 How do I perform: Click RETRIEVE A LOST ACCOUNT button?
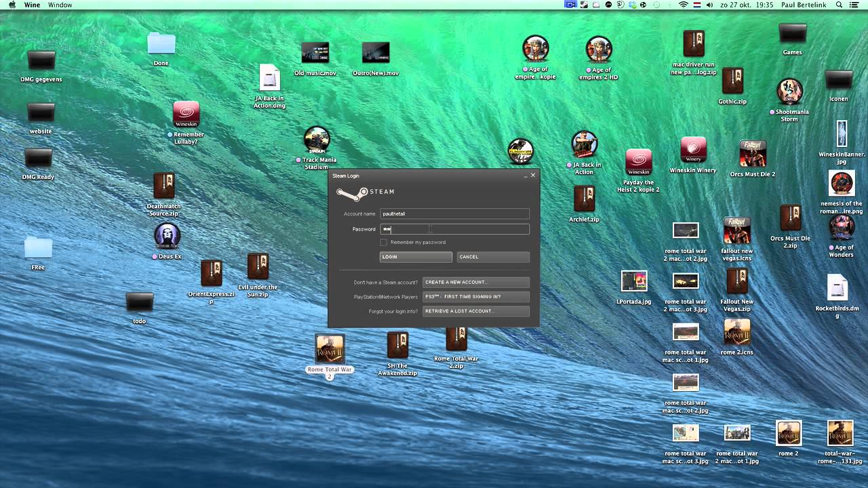click(476, 311)
